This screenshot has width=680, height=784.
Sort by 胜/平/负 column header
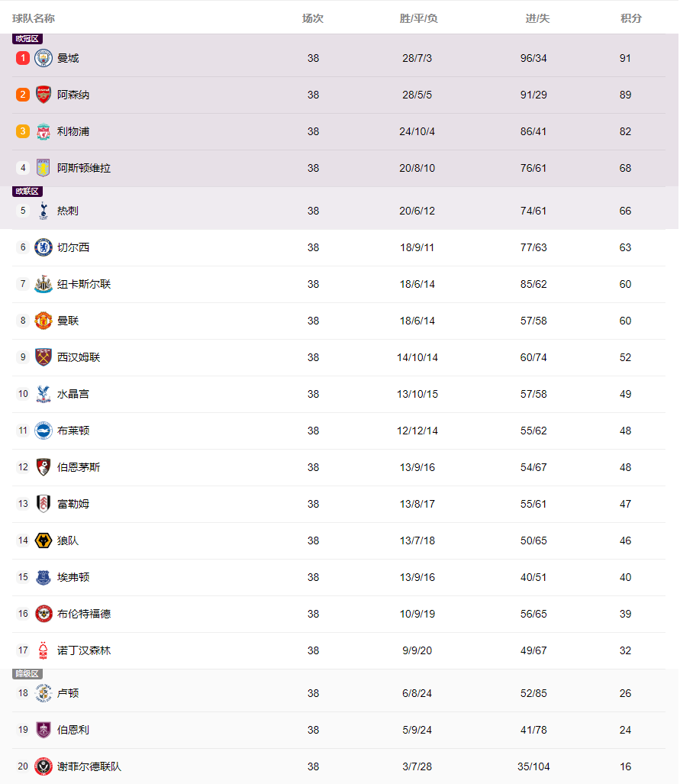pyautogui.click(x=418, y=18)
